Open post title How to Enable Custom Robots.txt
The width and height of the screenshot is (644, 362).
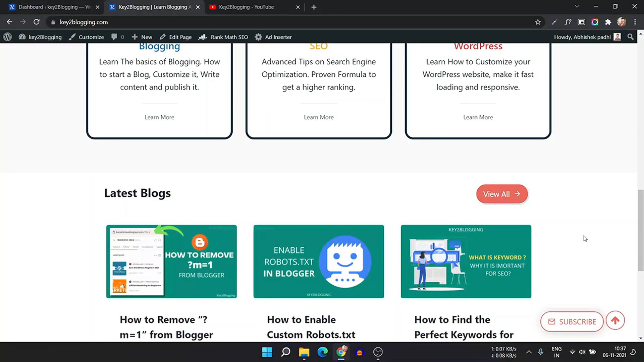point(311,327)
